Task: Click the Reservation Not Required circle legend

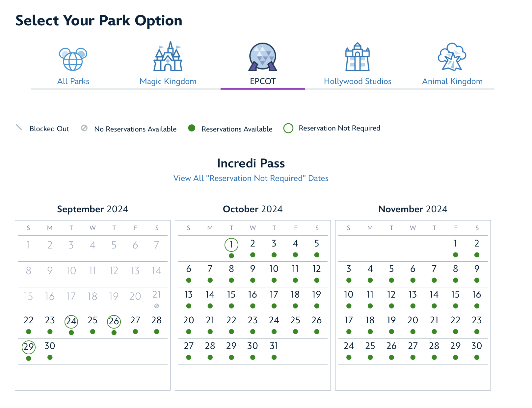Action: [x=288, y=128]
